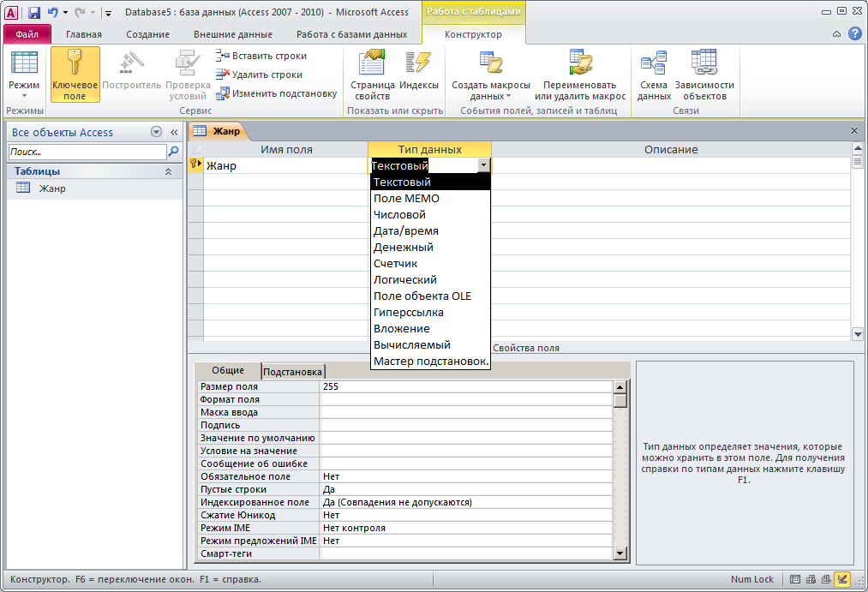Select the key row selector for Жанр
Image resolution: width=868 pixels, height=592 pixels.
pos(195,165)
